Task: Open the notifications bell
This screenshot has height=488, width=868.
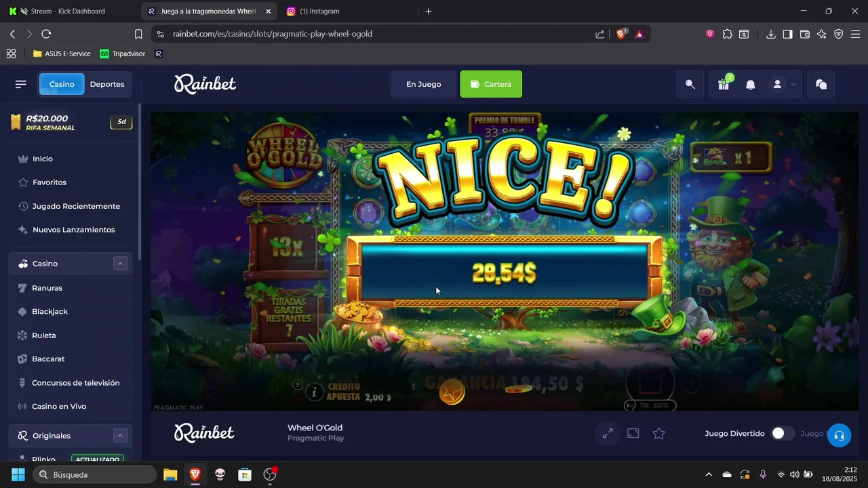Action: [751, 85]
